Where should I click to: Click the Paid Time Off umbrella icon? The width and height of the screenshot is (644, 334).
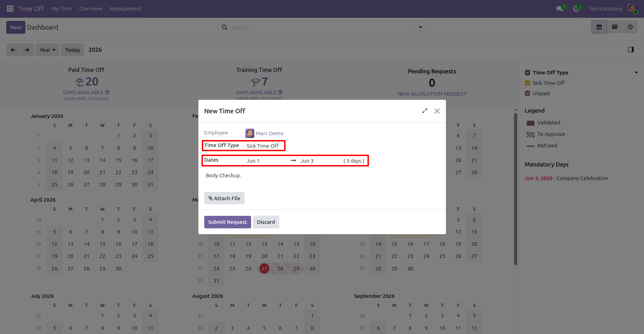tap(80, 82)
